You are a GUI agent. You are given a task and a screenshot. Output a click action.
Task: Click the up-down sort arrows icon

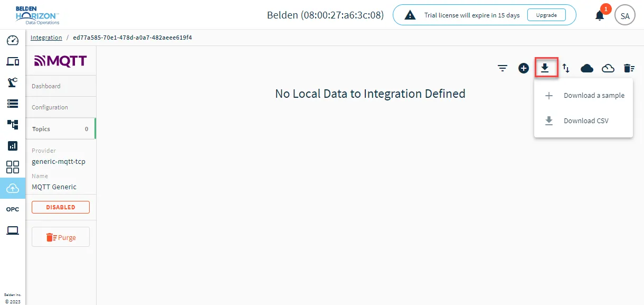pos(566,68)
